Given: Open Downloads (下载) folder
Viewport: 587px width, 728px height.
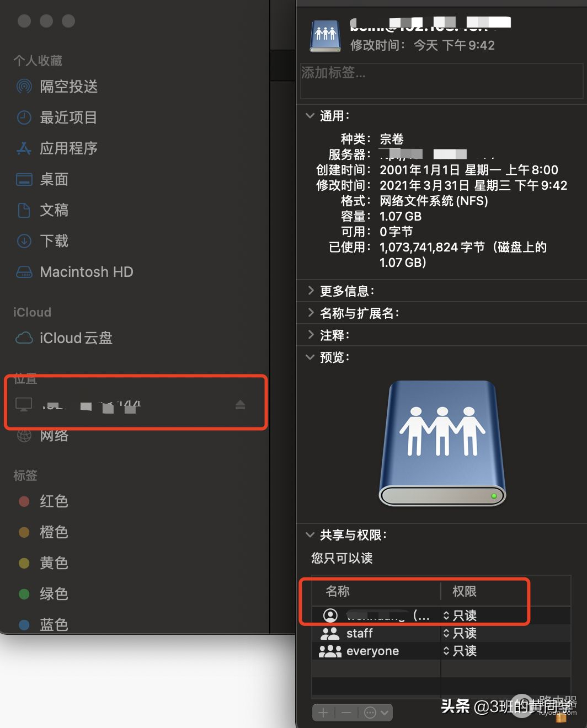Looking at the screenshot, I should [x=54, y=241].
